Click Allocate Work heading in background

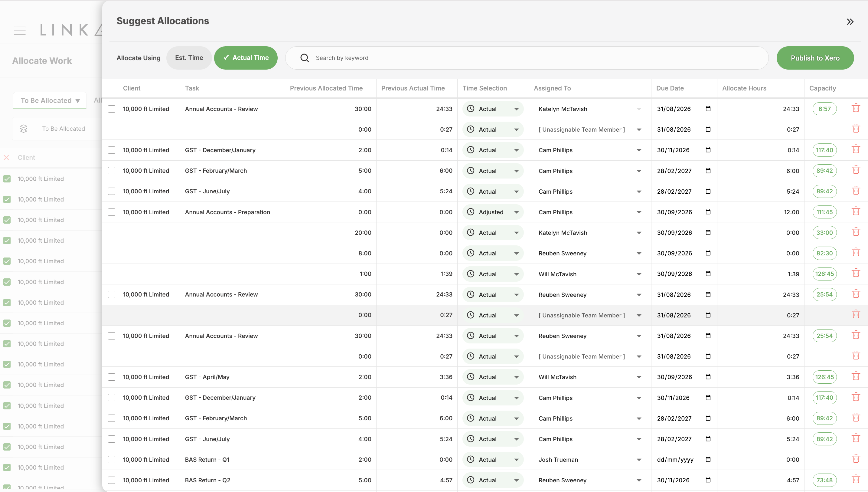pyautogui.click(x=42, y=61)
